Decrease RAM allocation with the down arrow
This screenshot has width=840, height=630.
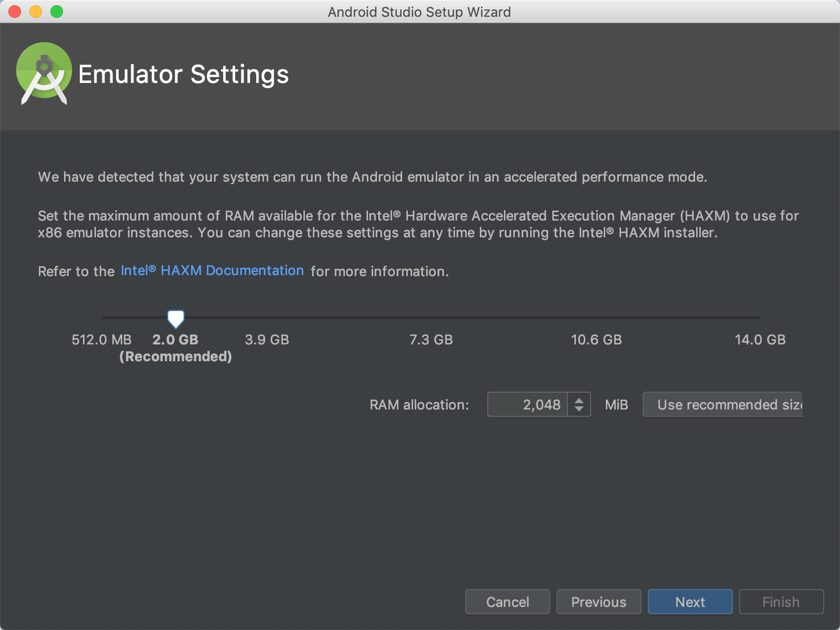coord(579,409)
